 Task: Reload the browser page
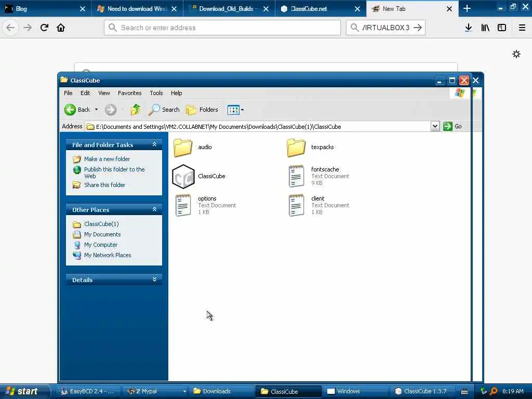(x=44, y=28)
